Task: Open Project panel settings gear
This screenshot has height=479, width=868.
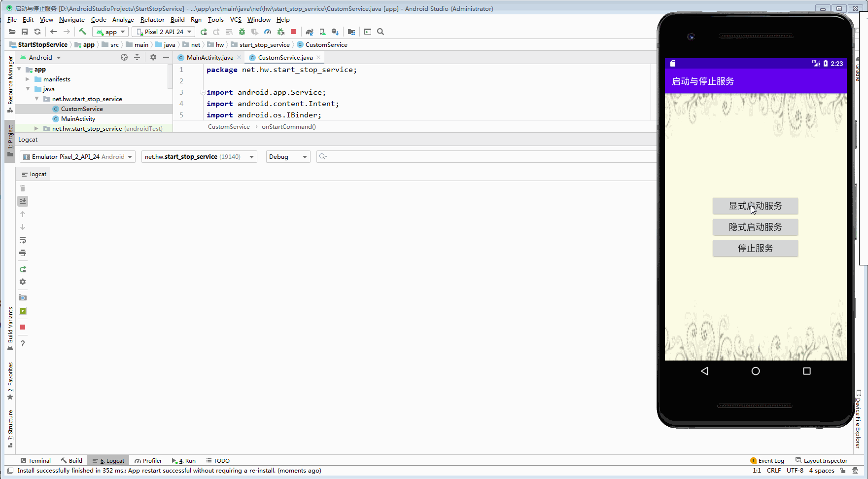Action: click(153, 57)
